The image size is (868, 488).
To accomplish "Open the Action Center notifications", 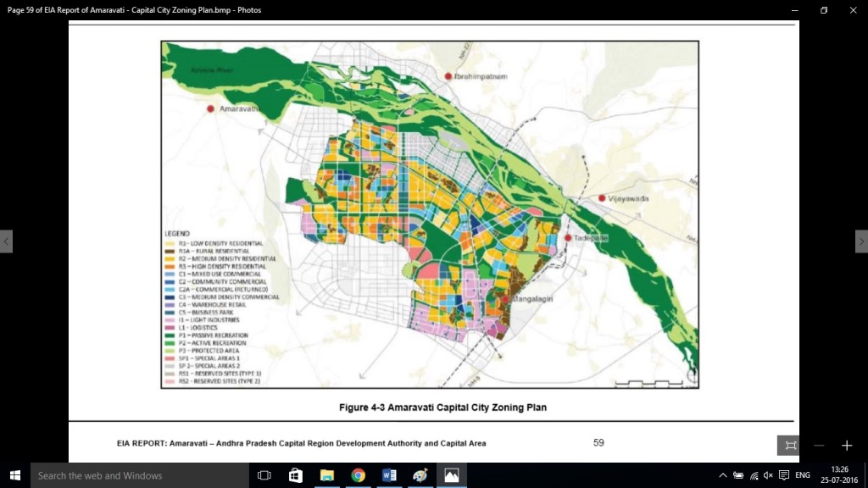I will [784, 475].
